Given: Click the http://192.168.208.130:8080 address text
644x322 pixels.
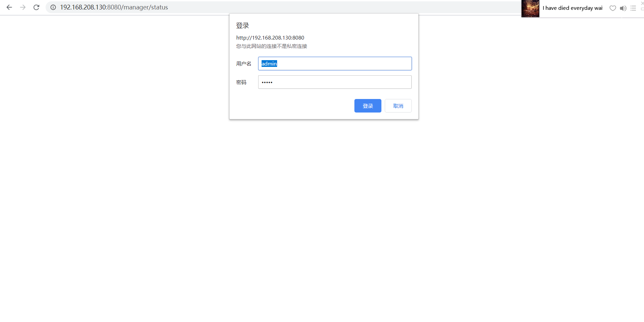Looking at the screenshot, I should 270,38.
